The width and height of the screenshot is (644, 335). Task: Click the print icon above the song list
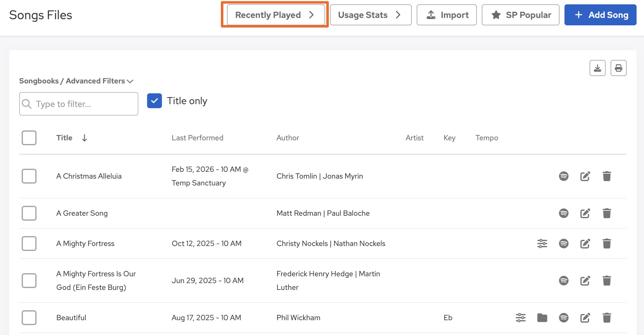pyautogui.click(x=618, y=68)
